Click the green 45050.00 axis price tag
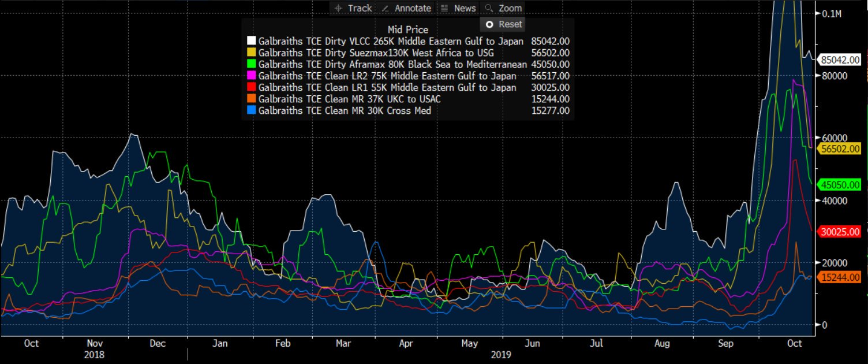Viewport: 868px width, 364px height. pos(839,185)
